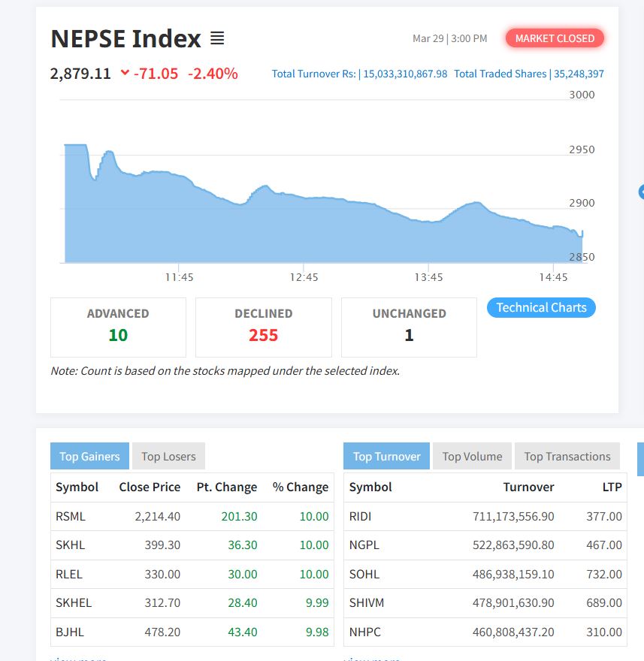Click the blue circular icon at right edge
644x661 pixels.
pyautogui.click(x=641, y=192)
